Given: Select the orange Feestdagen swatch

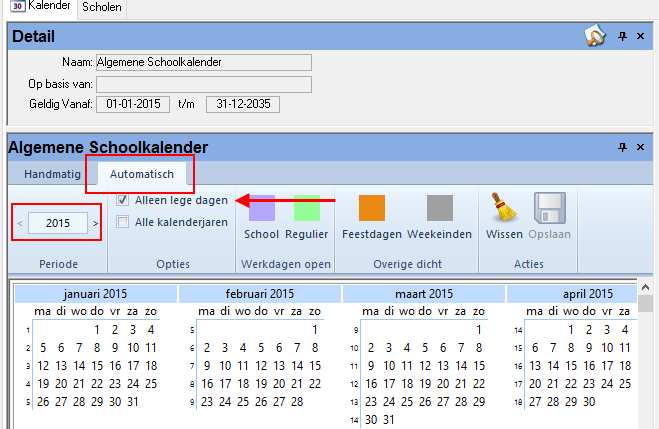Looking at the screenshot, I should point(372,208).
